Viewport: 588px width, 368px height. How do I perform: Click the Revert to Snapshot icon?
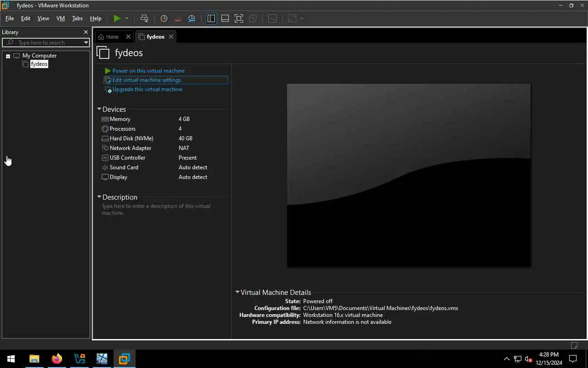178,18
